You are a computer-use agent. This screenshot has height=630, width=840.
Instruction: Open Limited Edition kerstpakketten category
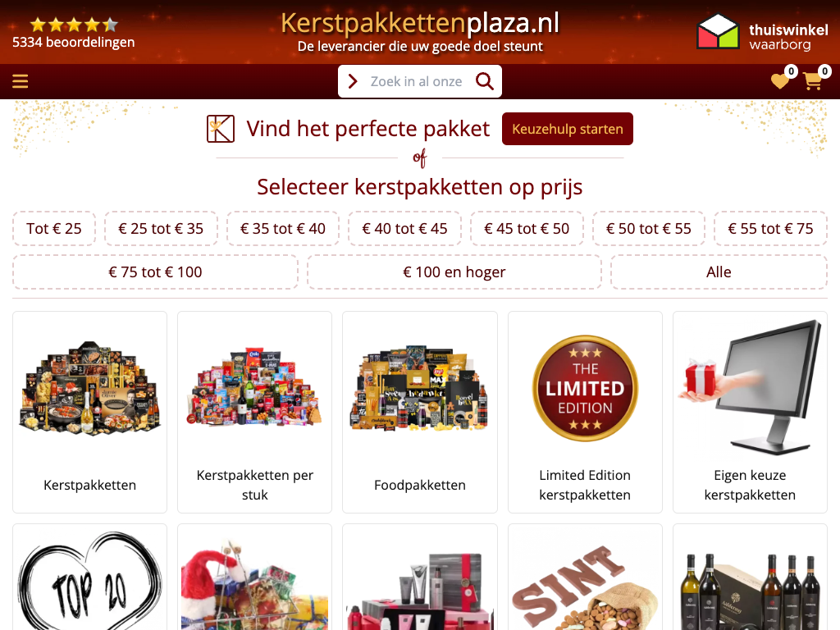click(x=585, y=412)
